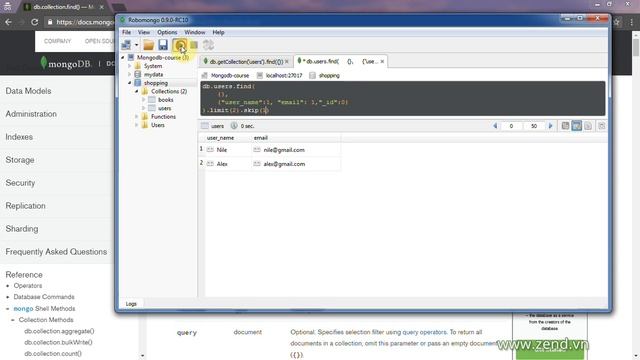This screenshot has height=360, width=640.
Task: Select the books collection
Action: (x=165, y=100)
